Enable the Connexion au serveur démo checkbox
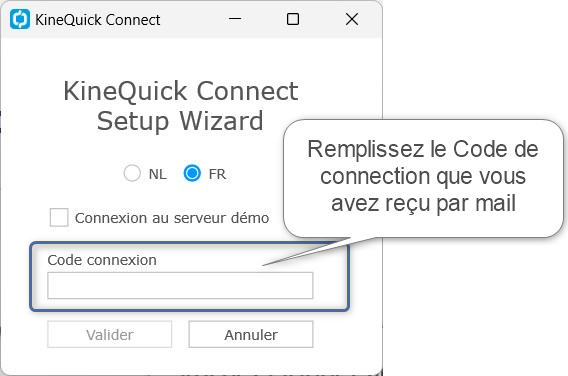The height and width of the screenshot is (376, 568). 59,217
